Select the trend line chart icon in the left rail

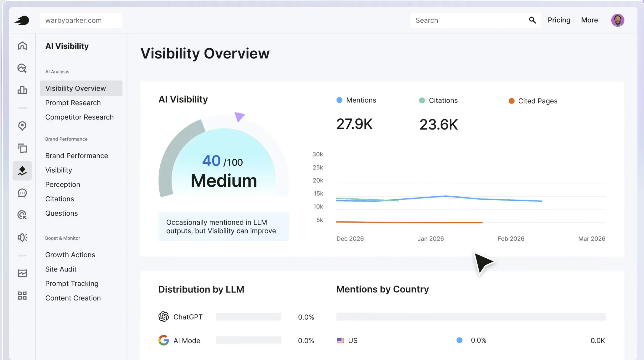(x=22, y=273)
